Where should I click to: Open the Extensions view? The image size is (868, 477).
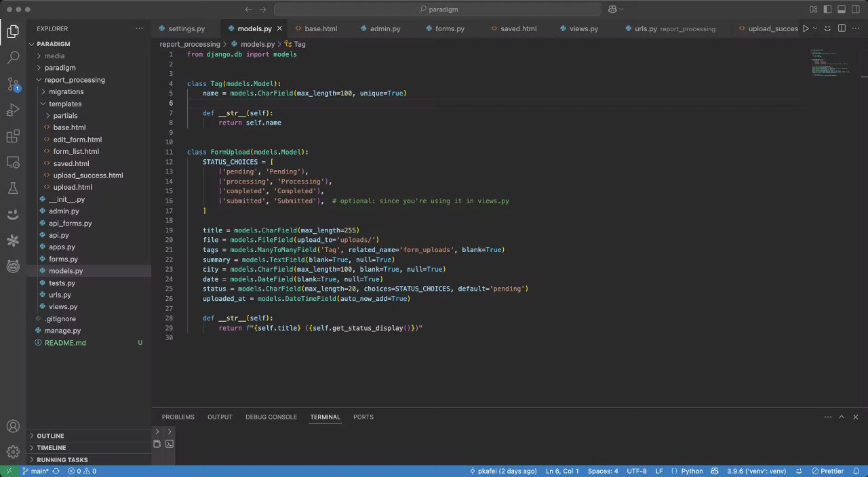coord(13,137)
